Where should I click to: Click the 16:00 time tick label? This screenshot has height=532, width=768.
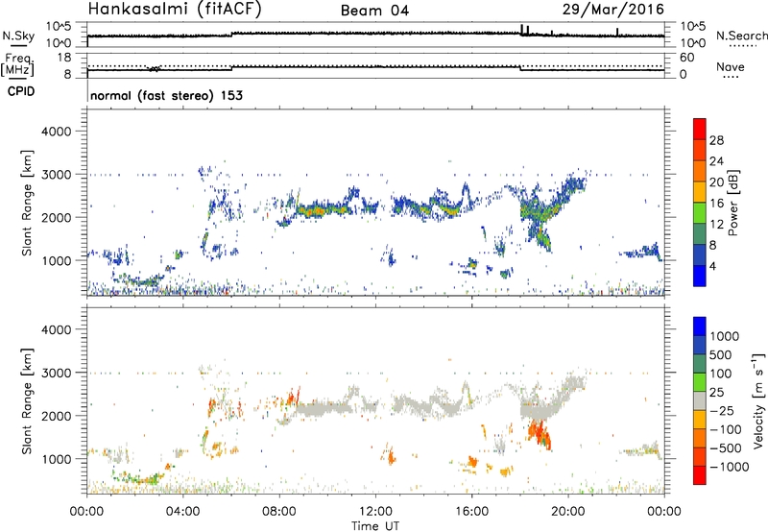tap(471, 512)
